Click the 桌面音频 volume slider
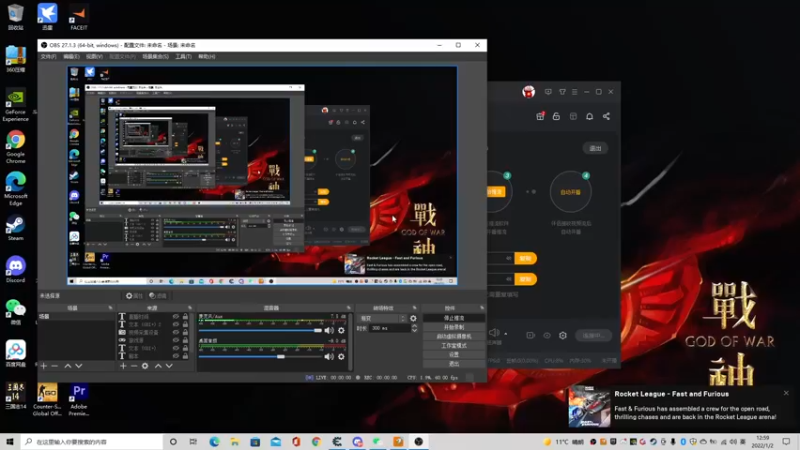Screen dimensions: 800x450 coord(260,357)
